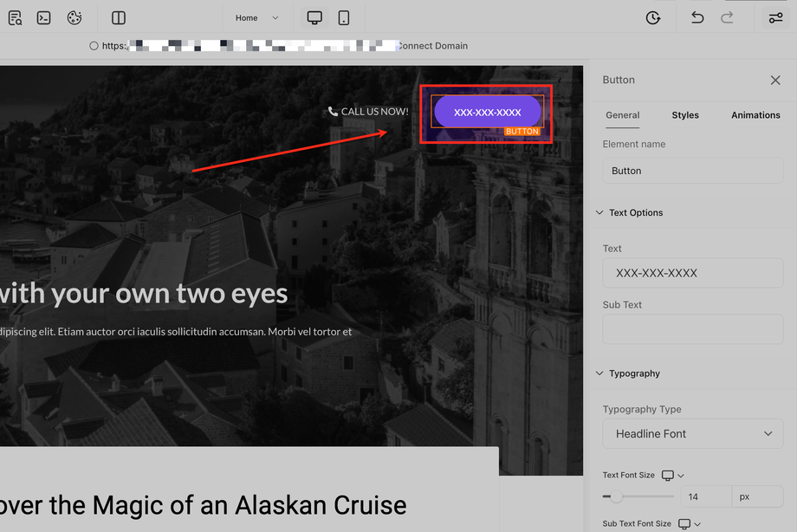Select the purple XXX-XXX-XXXX button

coord(488,113)
